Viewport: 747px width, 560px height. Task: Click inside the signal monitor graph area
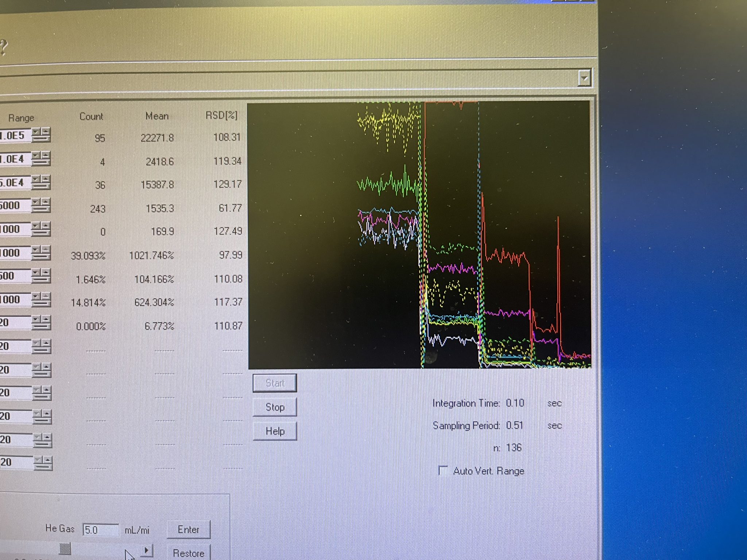coord(419,235)
